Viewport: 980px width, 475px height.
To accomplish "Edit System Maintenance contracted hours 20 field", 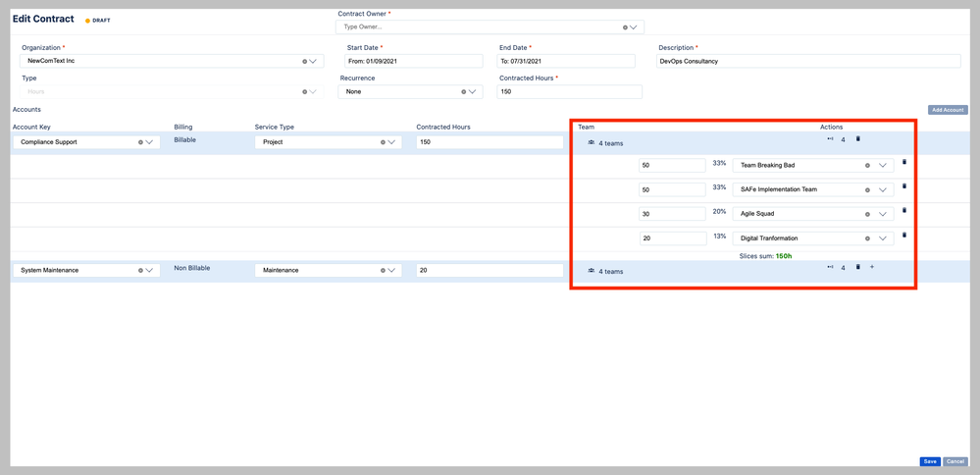I will pos(490,271).
